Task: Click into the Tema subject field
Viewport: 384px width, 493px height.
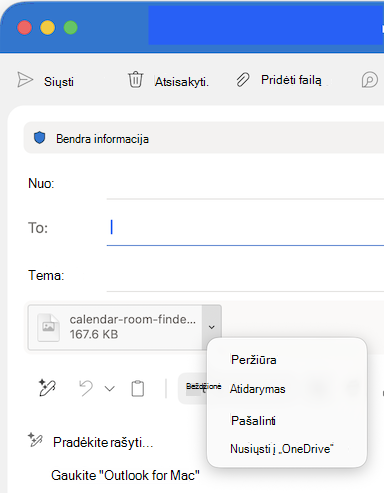Action: click(245, 276)
